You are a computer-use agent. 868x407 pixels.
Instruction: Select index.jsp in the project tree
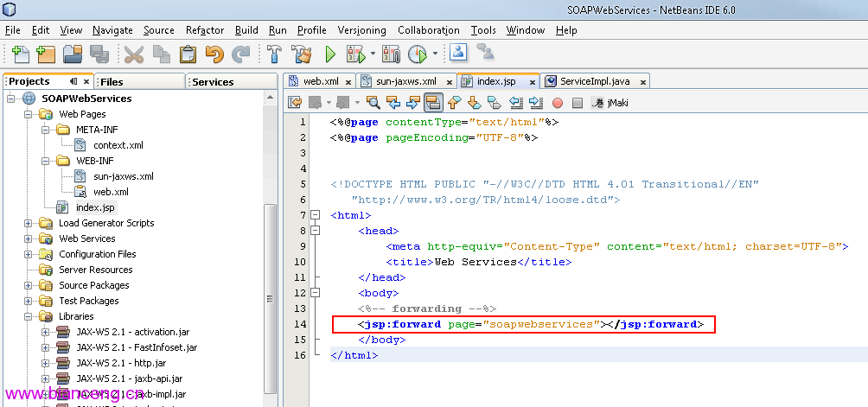pos(95,208)
